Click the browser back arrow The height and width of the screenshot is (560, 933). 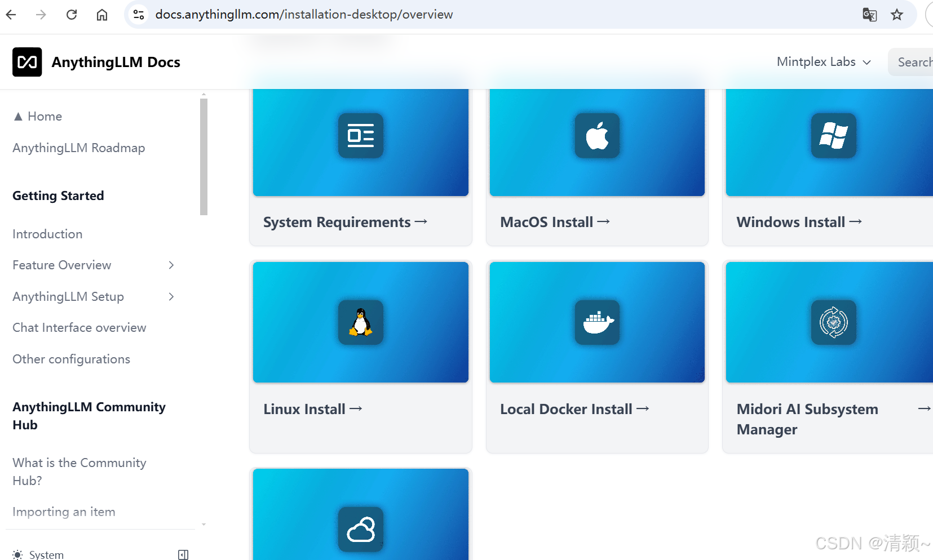click(11, 15)
